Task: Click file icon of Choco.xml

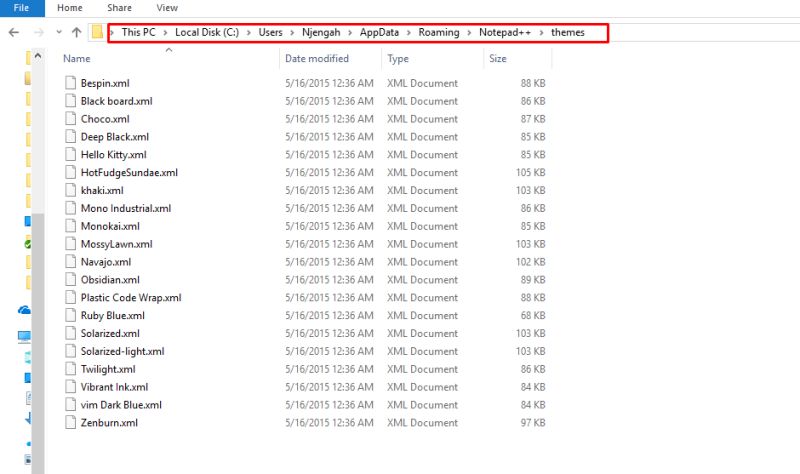Action: [70, 118]
